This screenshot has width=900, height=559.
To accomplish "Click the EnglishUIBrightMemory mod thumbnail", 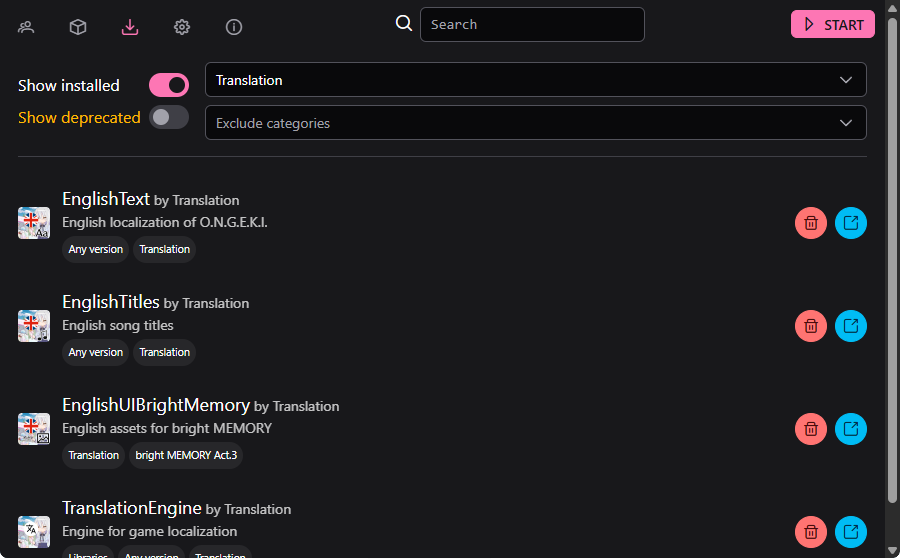I will coord(34,429).
